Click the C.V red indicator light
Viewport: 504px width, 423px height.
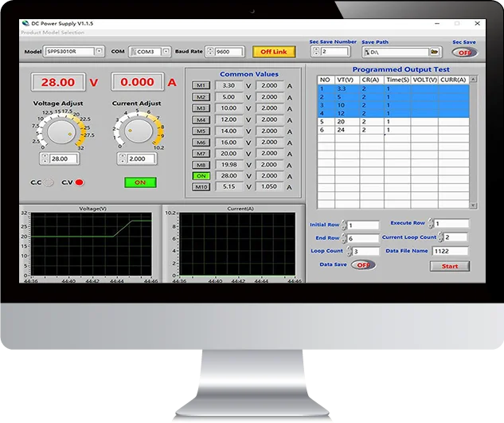tap(79, 182)
